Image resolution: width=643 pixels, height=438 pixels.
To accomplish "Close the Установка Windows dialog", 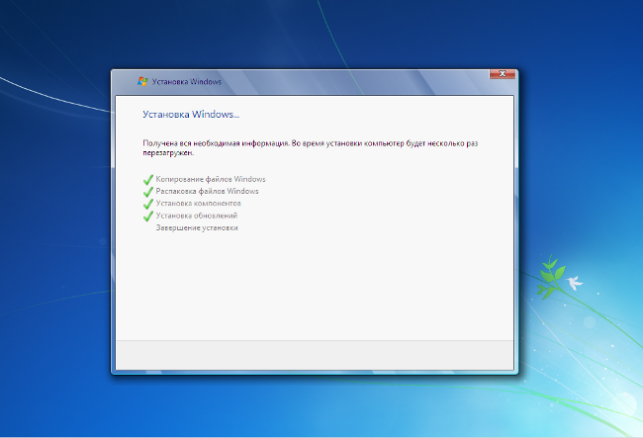I will coord(502,74).
